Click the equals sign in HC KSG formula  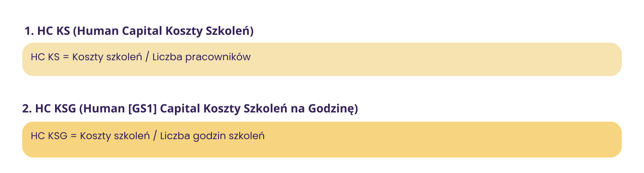(73, 136)
